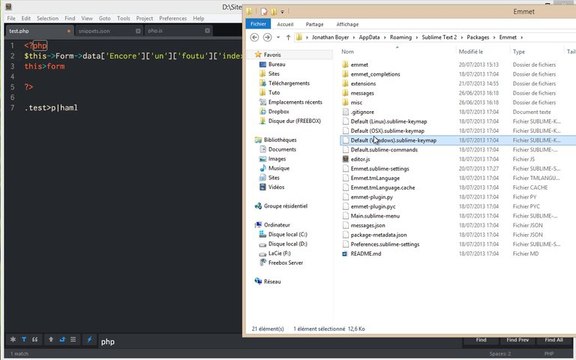Toggle reverse direction search in find bar
The image size is (576, 360).
pos(51,339)
